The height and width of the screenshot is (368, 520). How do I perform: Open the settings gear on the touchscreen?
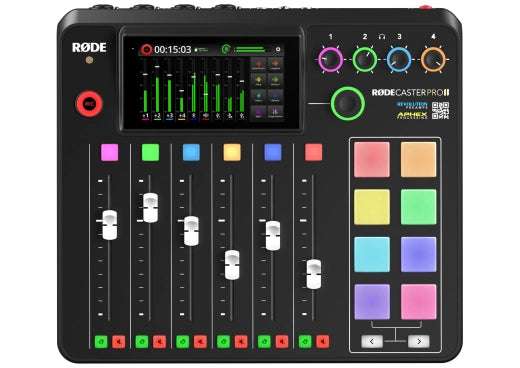pyautogui.click(x=278, y=49)
